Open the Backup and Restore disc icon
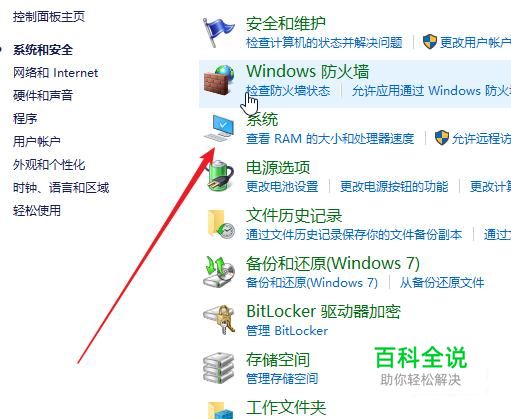511x419 pixels. 219,272
